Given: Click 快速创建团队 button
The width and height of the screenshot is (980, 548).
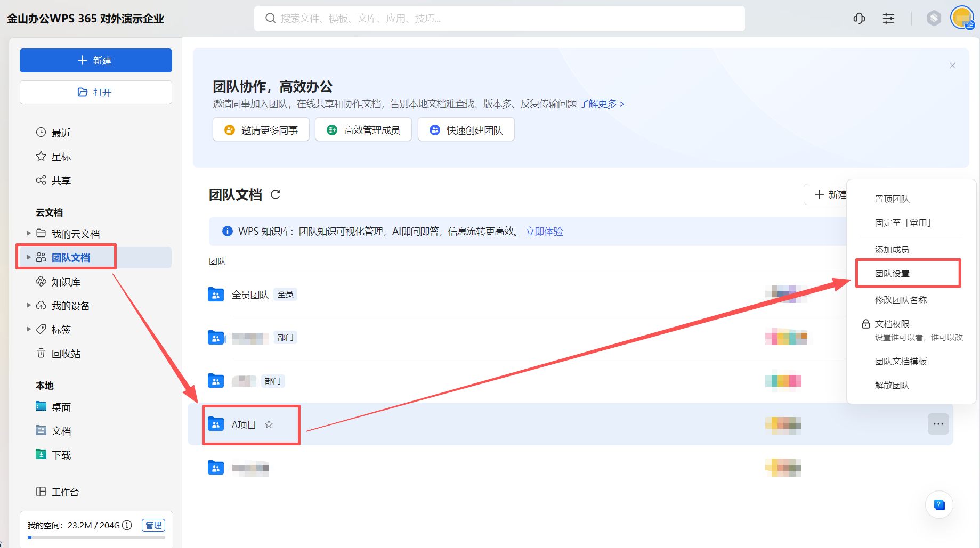Looking at the screenshot, I should [466, 129].
